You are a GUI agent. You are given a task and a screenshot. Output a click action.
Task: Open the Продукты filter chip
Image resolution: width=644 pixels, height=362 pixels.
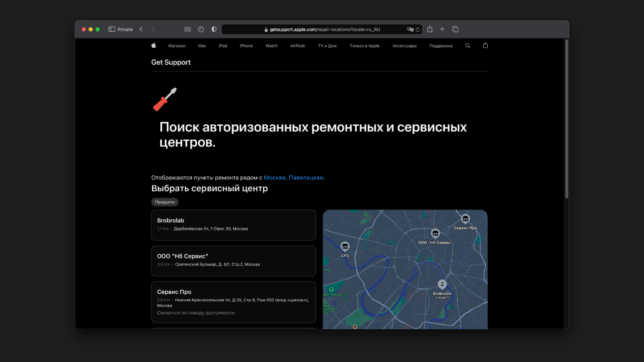point(165,202)
